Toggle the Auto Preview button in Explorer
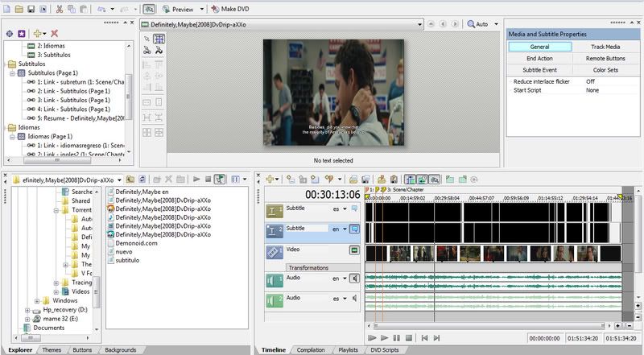 click(x=220, y=180)
